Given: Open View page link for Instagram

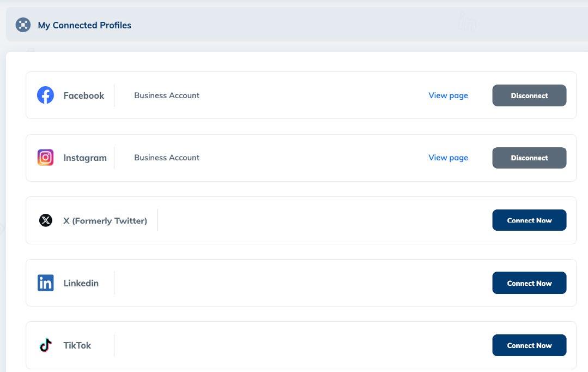Looking at the screenshot, I should pos(448,158).
